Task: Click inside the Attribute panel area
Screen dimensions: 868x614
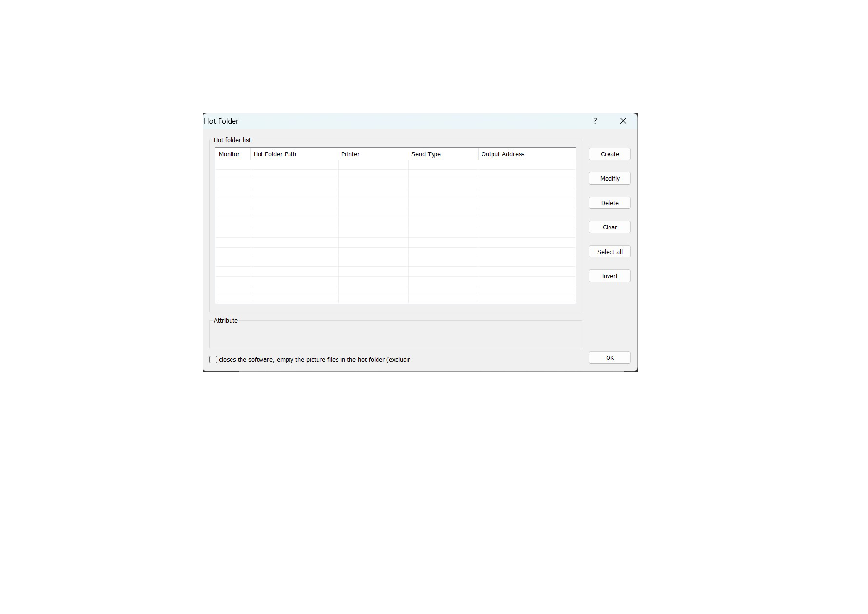Action: (395, 336)
